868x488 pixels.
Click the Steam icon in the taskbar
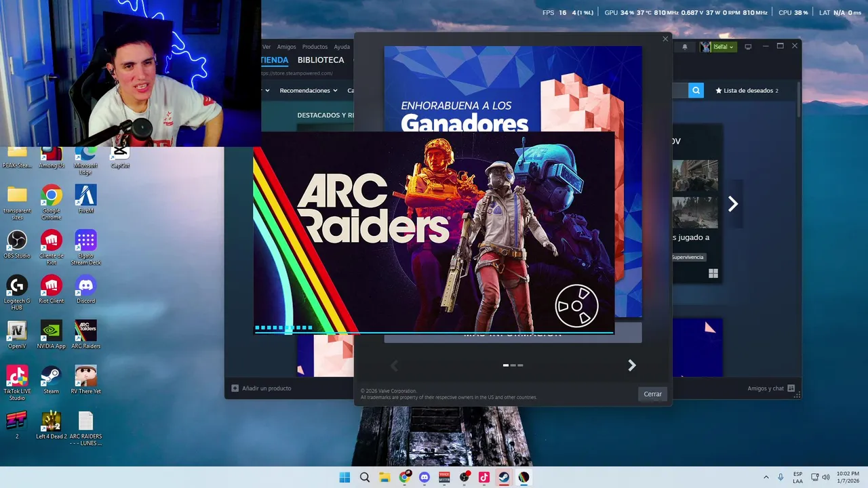(504, 477)
